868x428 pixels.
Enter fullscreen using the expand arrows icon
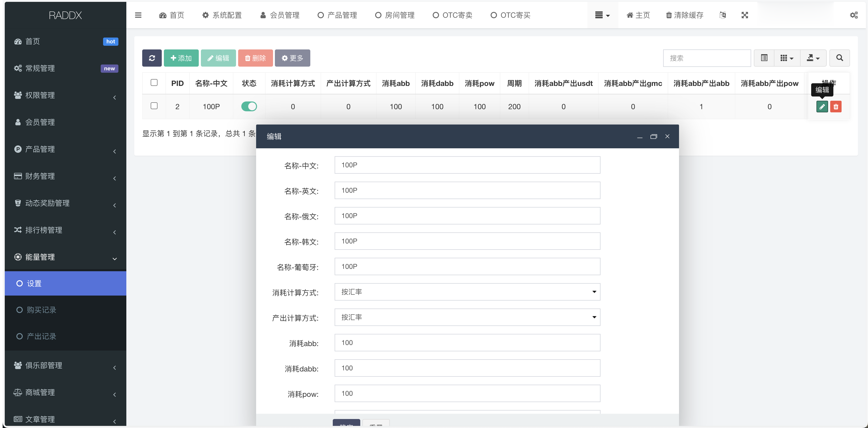(745, 15)
